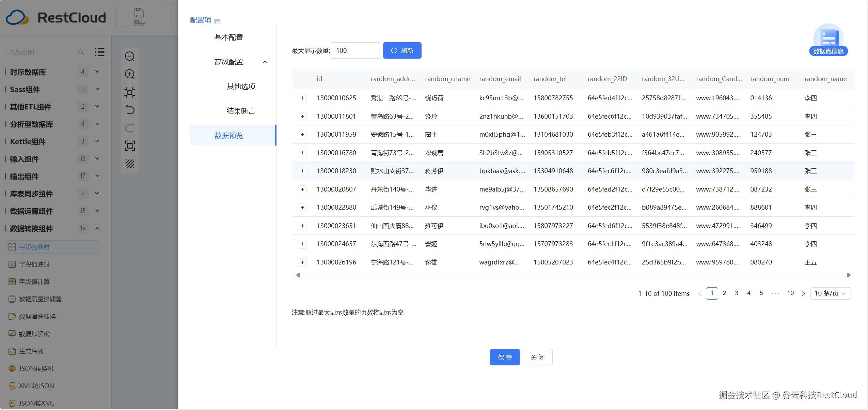Click the cell with name 蒋芳伊

[x=434, y=171]
